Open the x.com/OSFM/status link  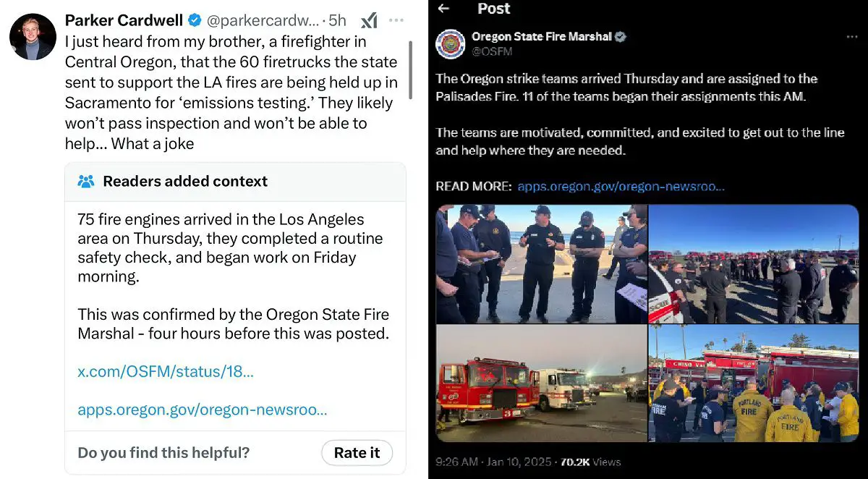(x=166, y=372)
